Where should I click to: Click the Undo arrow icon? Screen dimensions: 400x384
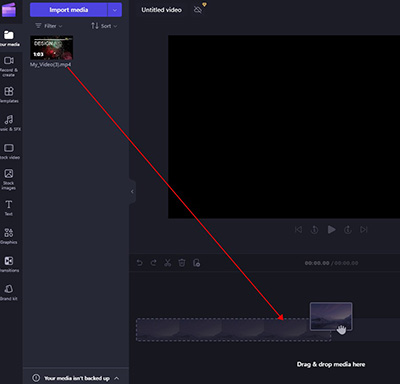140,263
